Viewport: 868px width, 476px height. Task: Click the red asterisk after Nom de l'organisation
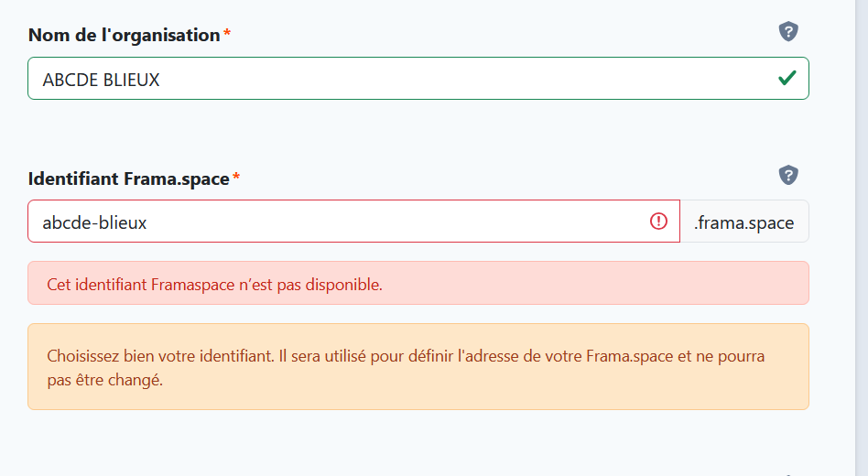(x=227, y=35)
